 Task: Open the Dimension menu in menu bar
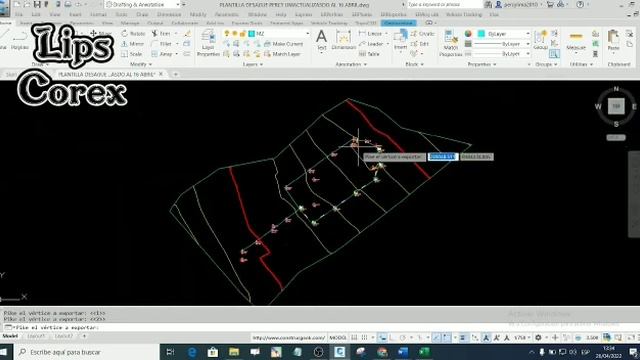point(169,14)
